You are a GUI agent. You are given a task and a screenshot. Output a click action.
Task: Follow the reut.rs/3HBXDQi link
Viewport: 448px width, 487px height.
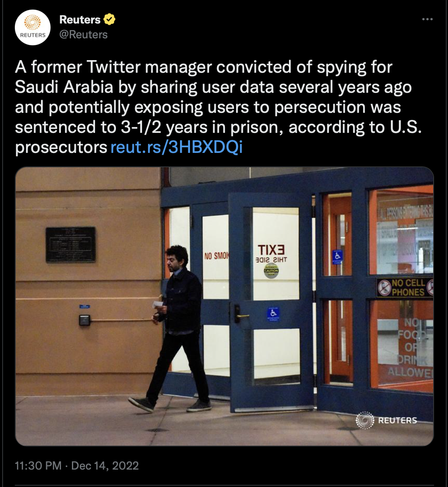click(x=176, y=147)
